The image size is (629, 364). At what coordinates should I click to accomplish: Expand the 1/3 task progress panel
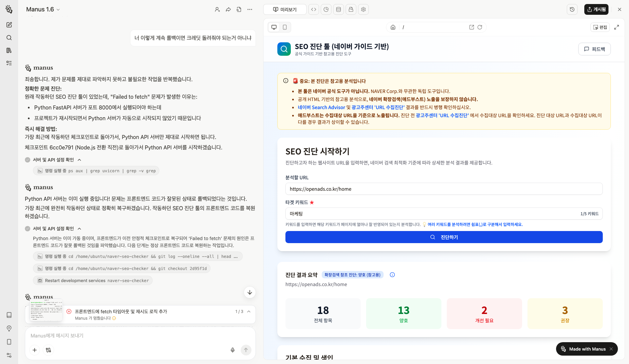click(x=249, y=312)
